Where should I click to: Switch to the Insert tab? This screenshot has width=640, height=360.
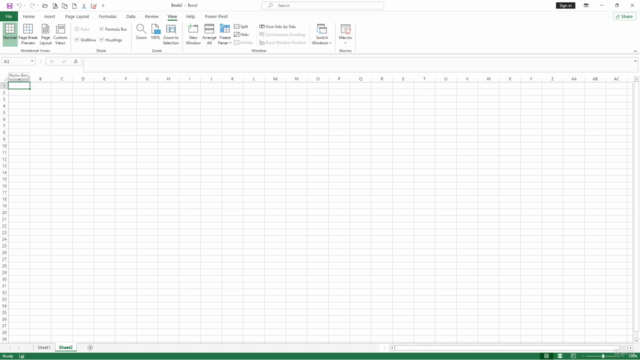[x=49, y=16]
